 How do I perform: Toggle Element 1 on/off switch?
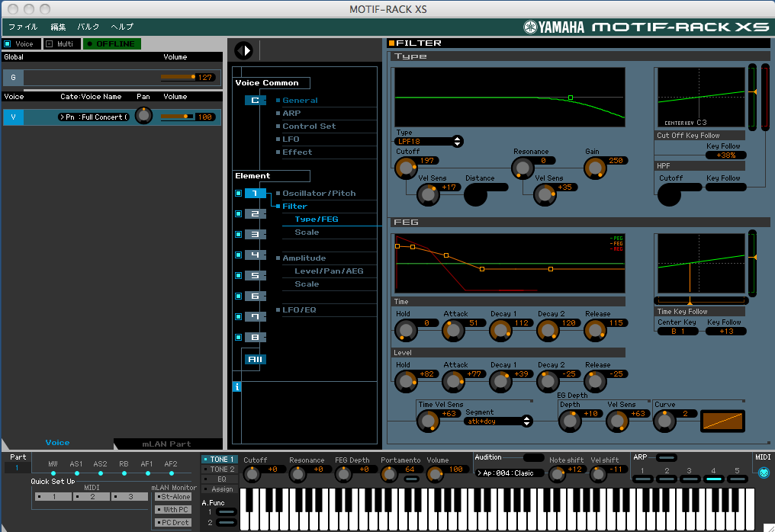(x=238, y=193)
